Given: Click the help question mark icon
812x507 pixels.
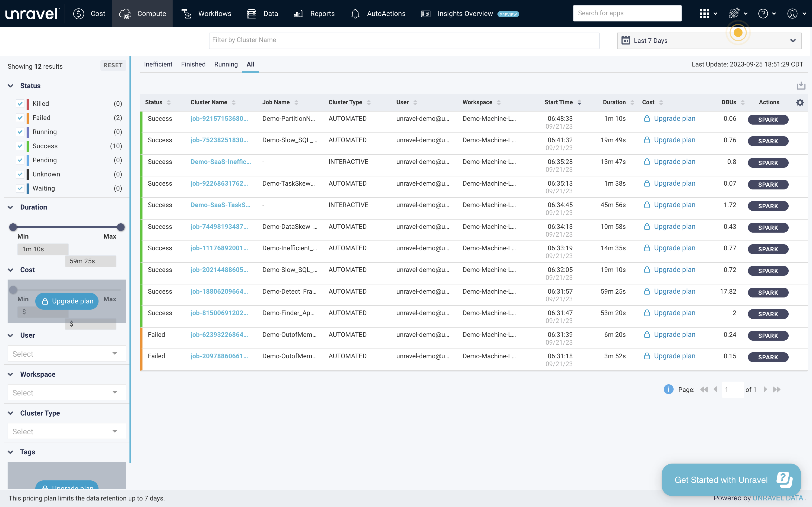Looking at the screenshot, I should coord(763,14).
